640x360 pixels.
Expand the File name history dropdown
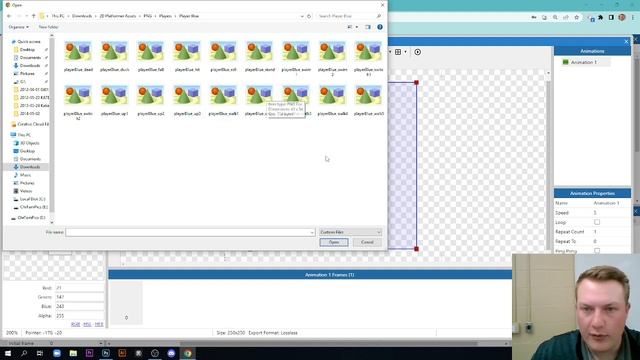(312, 232)
